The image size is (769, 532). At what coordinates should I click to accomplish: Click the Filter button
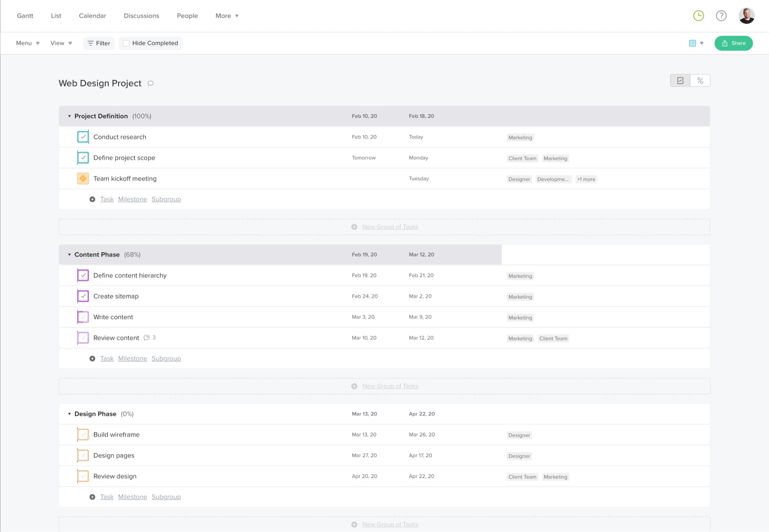coord(99,43)
